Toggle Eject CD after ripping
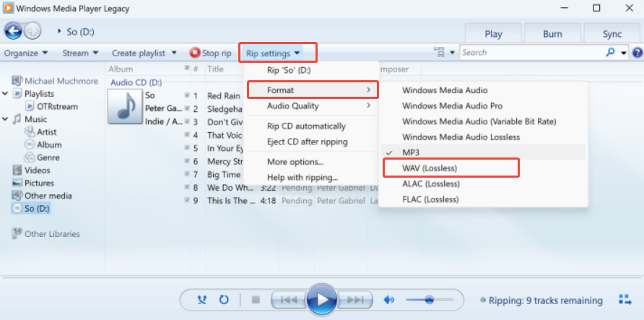This screenshot has width=644, height=320. pyautogui.click(x=312, y=142)
